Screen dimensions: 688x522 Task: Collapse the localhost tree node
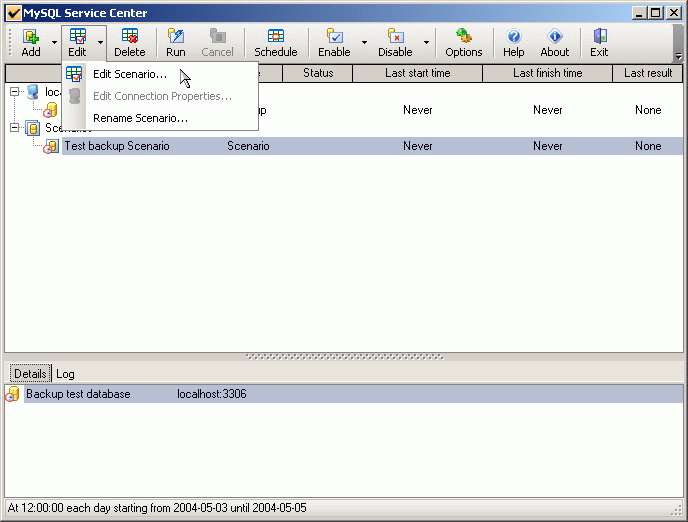(x=14, y=91)
